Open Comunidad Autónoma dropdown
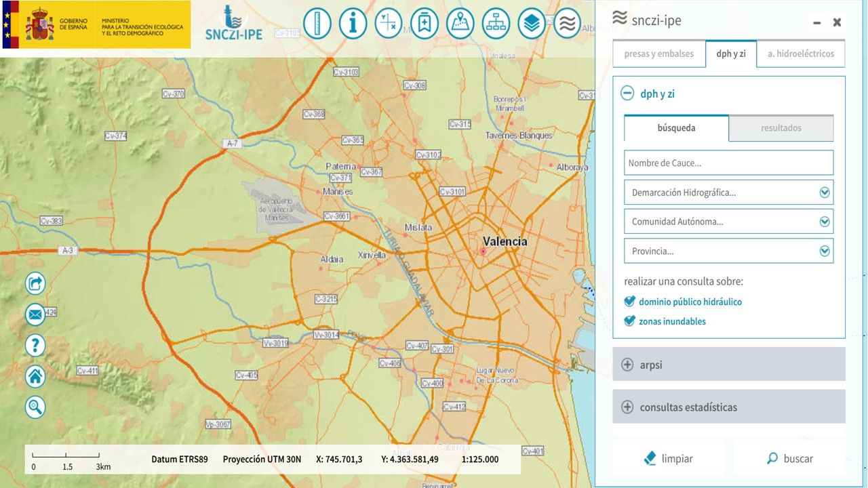Image resolution: width=868 pixels, height=488 pixels. 728,222
